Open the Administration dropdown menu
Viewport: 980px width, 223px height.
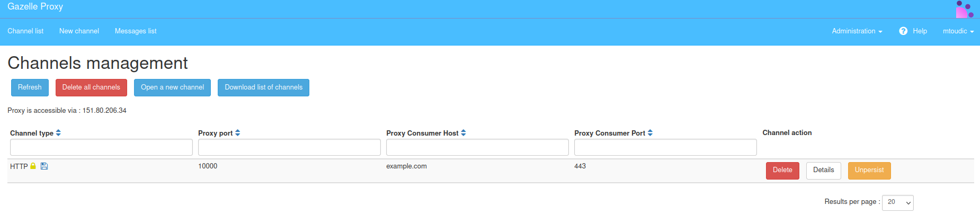[857, 31]
